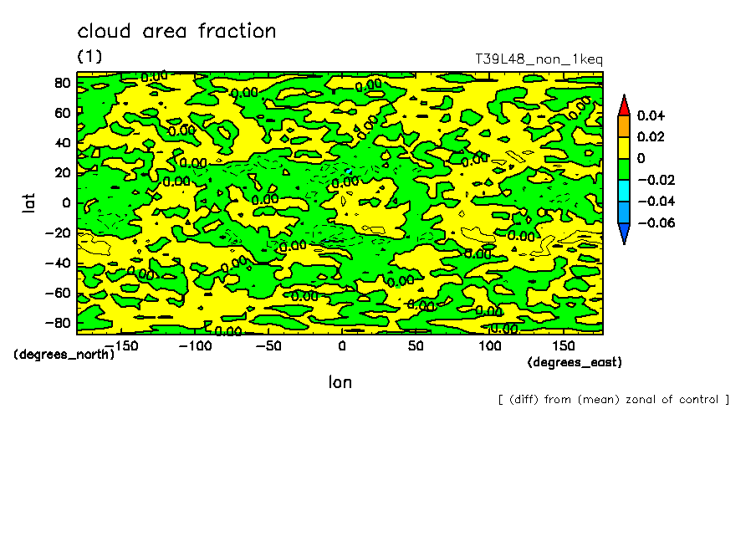Click the colorbar value label "0.02"

(x=651, y=137)
